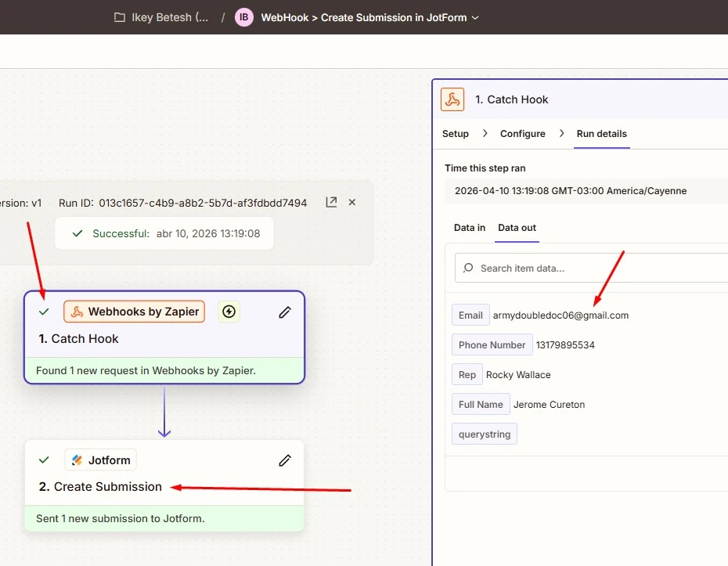Click the Full Name label chip

pyautogui.click(x=481, y=405)
